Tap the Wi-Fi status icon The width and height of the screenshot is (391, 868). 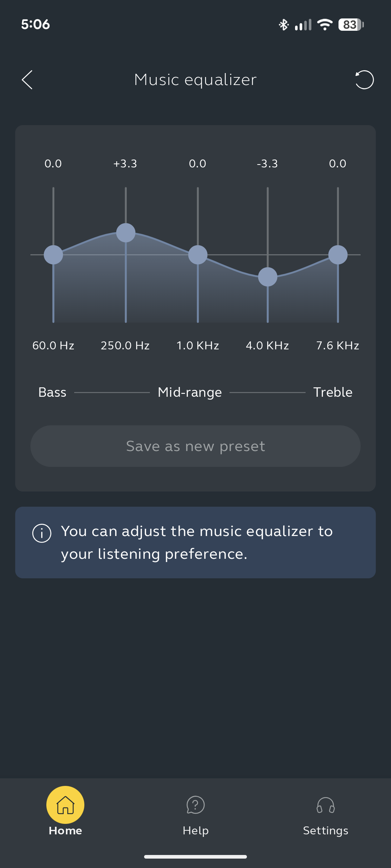(x=325, y=25)
